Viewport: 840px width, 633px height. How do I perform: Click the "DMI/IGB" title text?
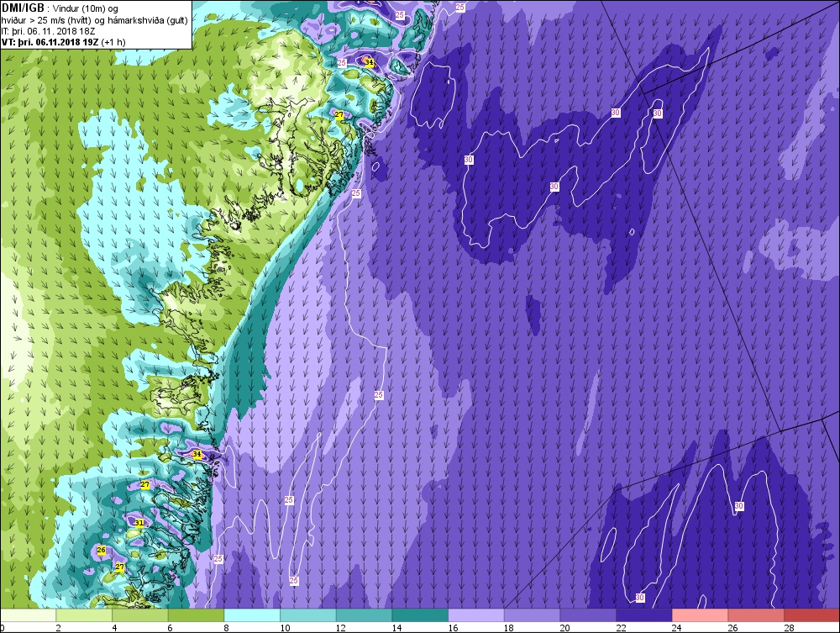tap(23, 8)
